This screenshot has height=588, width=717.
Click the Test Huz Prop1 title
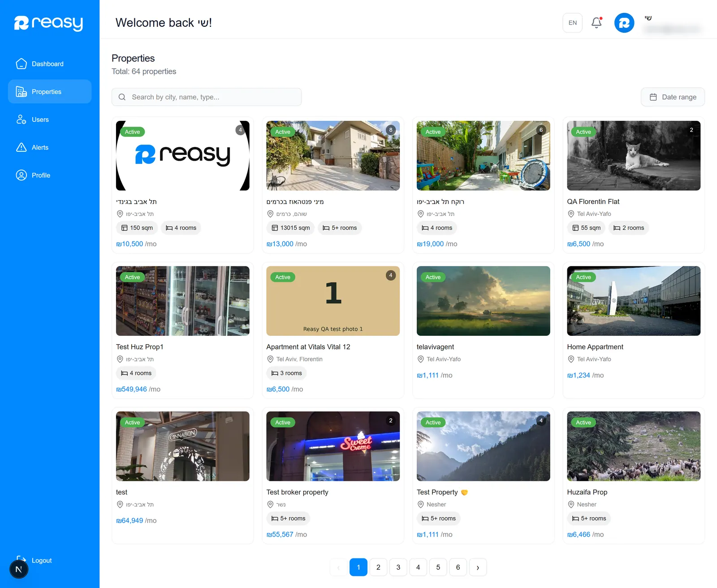(140, 347)
